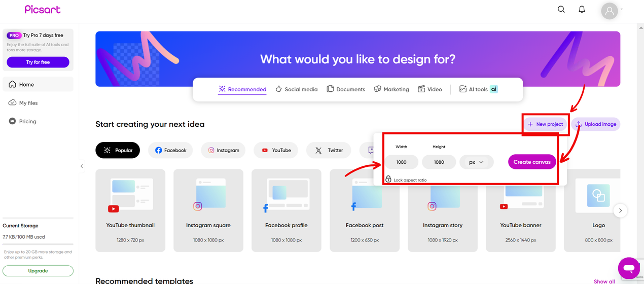
Task: Click the Upload image button
Action: coord(596,124)
